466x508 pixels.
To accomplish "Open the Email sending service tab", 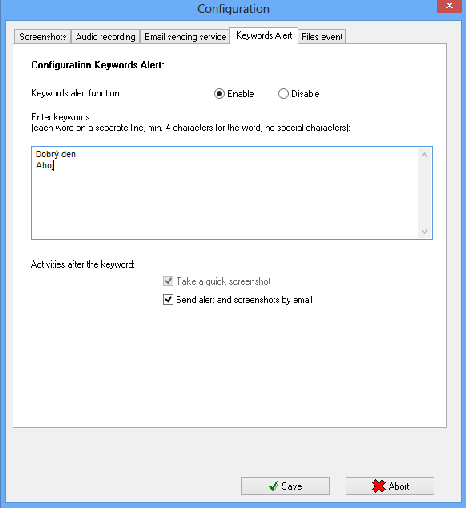I will (x=185, y=36).
